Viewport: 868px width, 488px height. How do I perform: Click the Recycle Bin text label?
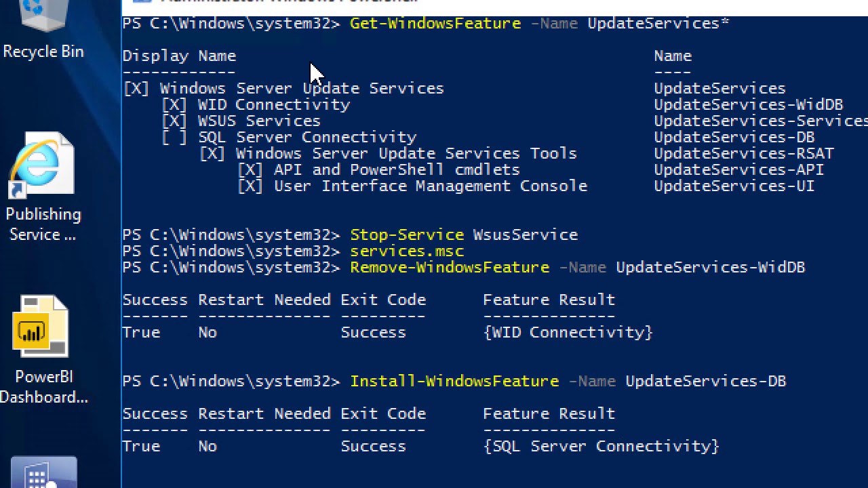[x=43, y=52]
